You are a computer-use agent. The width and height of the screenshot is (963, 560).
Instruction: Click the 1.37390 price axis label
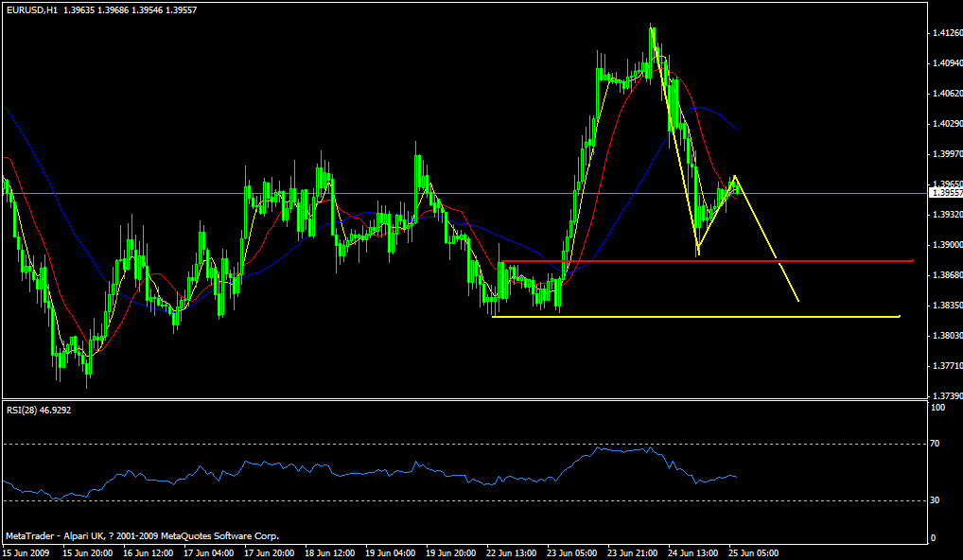pyautogui.click(x=948, y=396)
